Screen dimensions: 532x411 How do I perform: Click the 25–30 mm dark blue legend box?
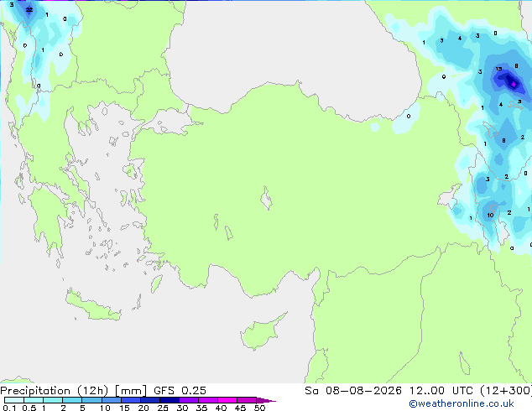[170, 400]
